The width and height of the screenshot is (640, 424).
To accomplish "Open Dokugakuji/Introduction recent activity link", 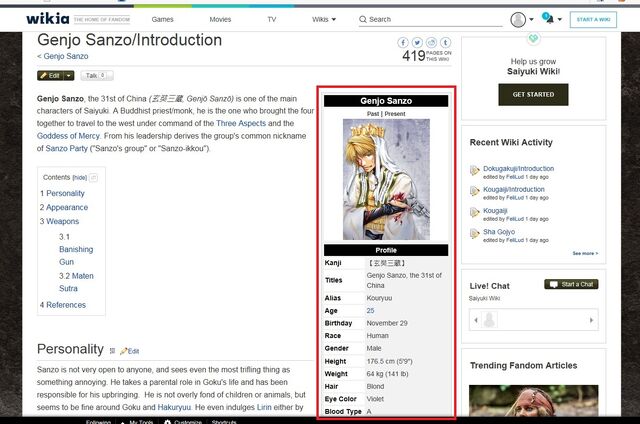I will (x=518, y=169).
